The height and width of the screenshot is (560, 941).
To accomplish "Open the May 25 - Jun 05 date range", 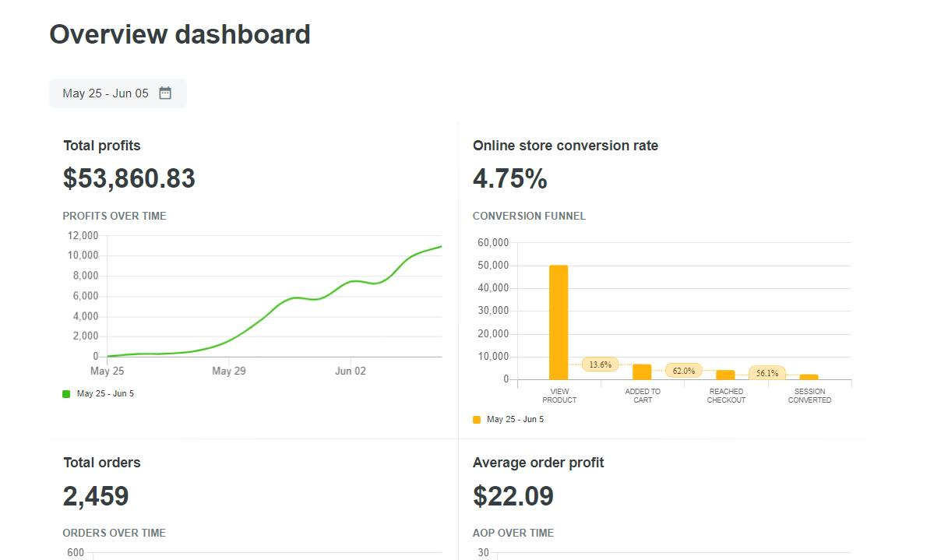I will tap(106, 93).
